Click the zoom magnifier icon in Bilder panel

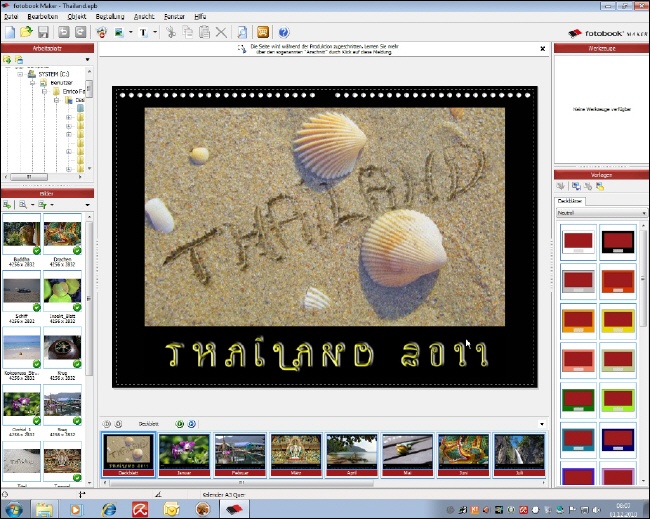pos(23,205)
